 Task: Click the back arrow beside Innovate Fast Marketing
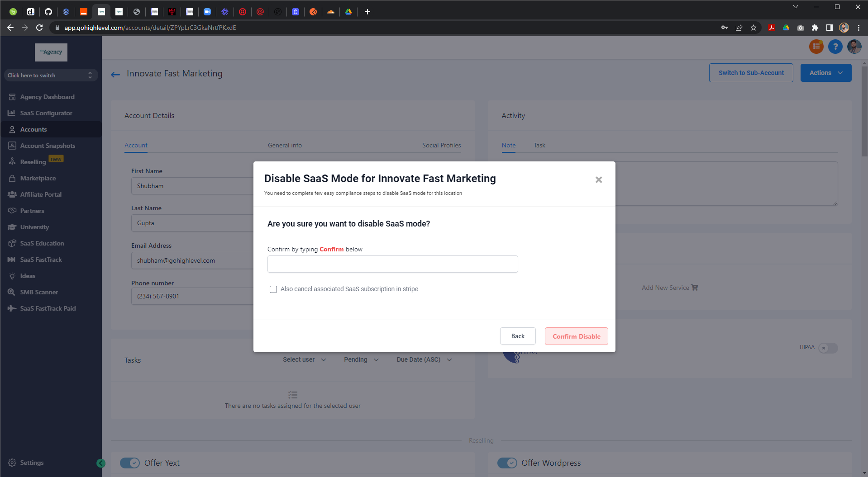[115, 74]
